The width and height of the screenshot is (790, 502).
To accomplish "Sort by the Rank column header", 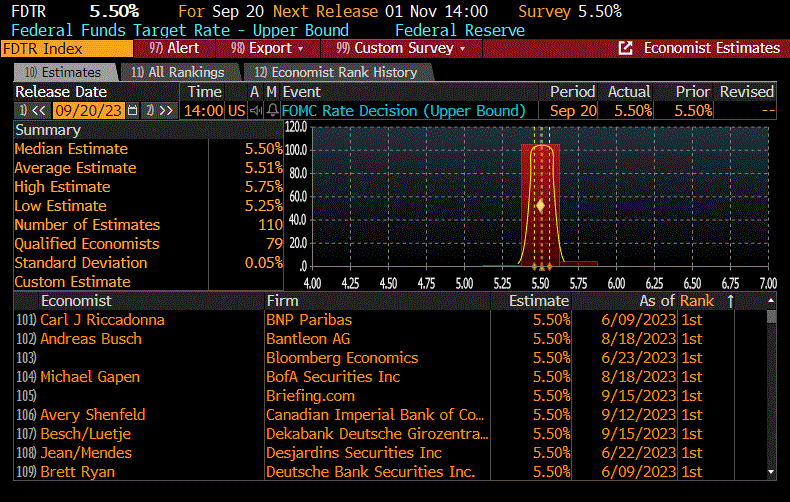I will 697,301.
